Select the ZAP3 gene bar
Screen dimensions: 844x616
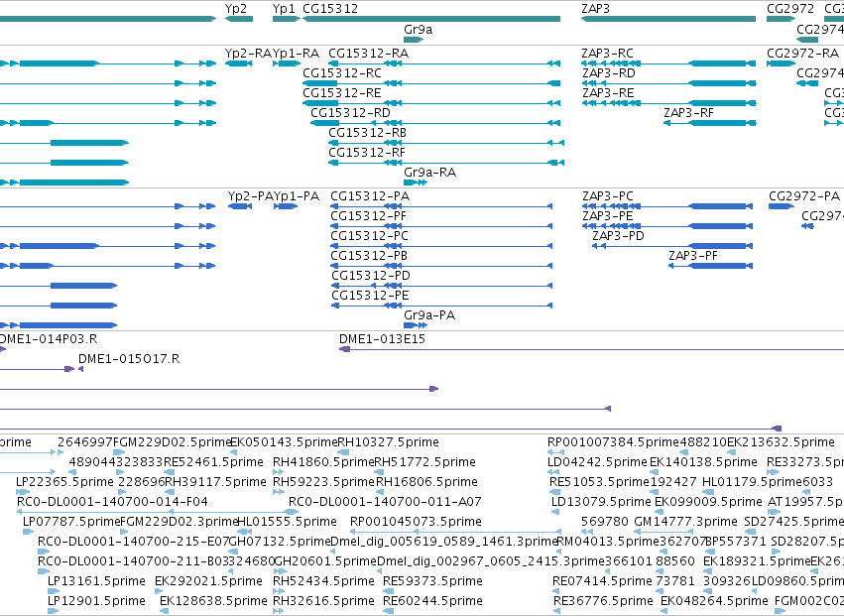tap(668, 19)
